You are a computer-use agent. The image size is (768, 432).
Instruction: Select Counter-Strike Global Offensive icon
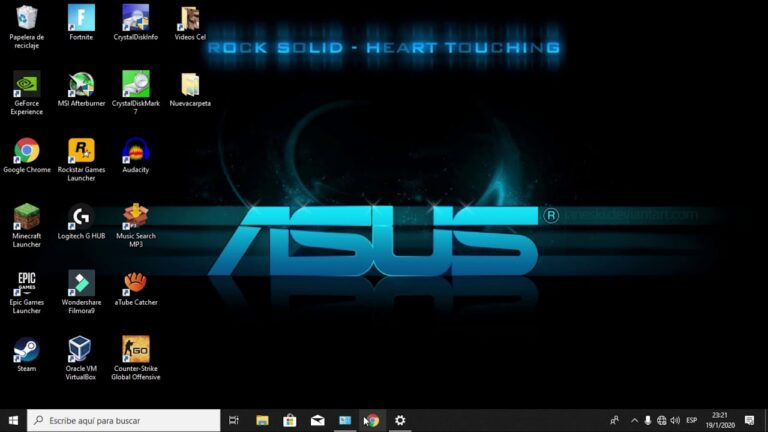pos(136,359)
